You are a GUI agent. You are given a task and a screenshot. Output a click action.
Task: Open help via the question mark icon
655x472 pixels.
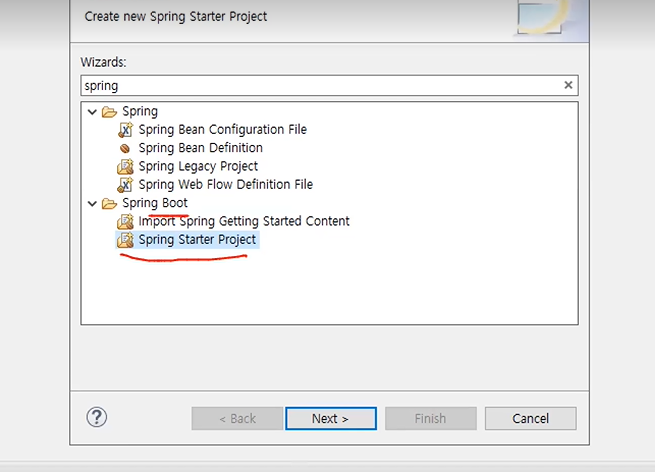96,417
